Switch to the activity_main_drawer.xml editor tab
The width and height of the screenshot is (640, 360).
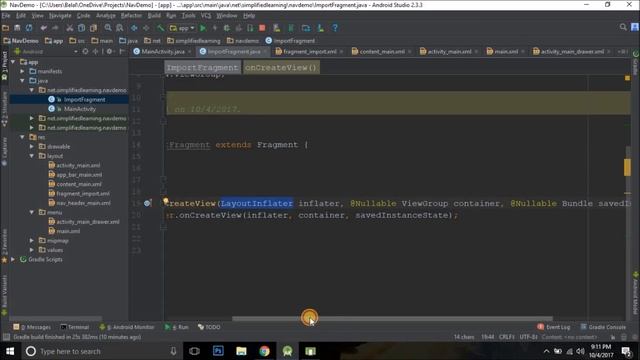pos(572,51)
